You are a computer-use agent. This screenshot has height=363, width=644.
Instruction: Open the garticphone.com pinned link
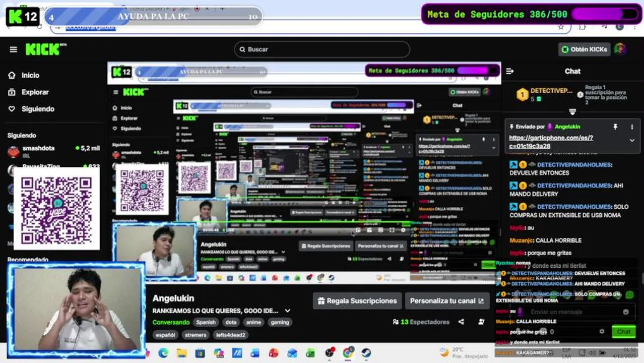click(x=551, y=142)
